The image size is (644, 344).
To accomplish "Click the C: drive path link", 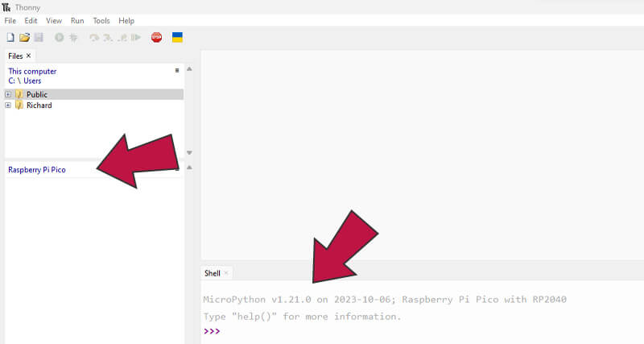I will (x=11, y=81).
